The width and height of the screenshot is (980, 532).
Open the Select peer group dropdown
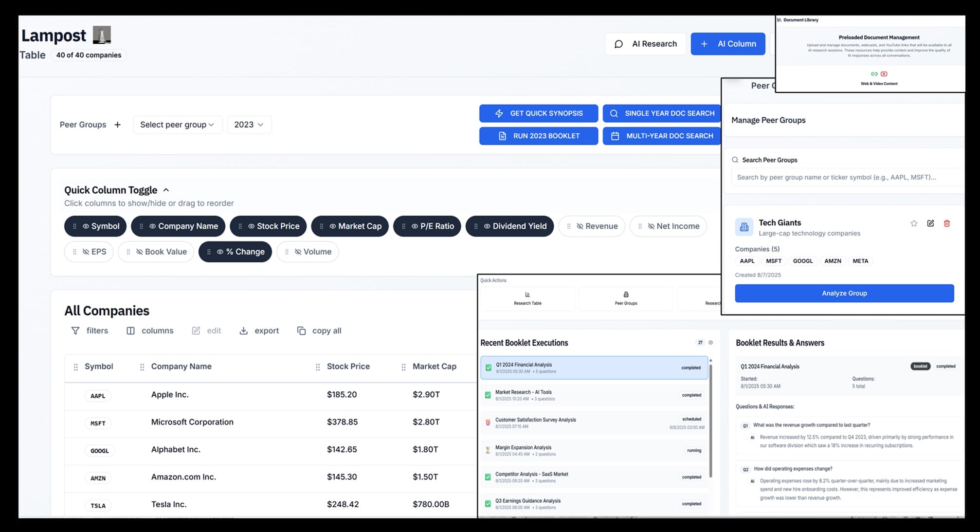click(x=178, y=125)
